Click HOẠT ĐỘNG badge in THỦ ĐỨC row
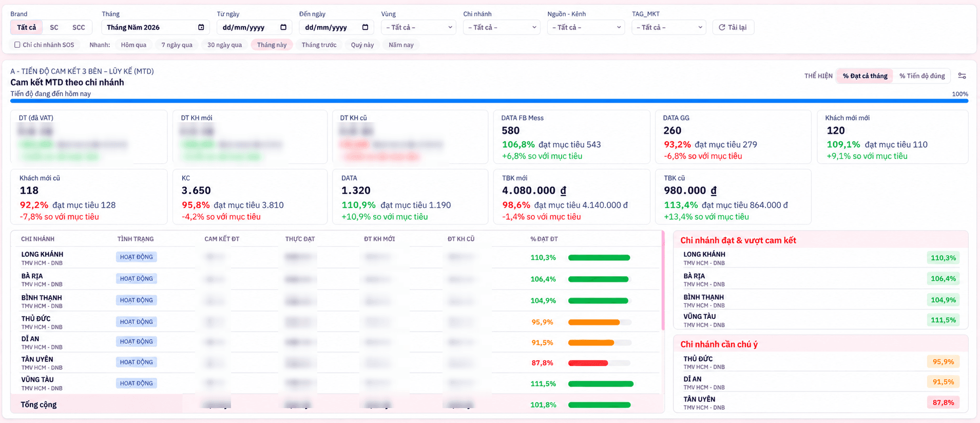980x423 pixels. coord(136,322)
